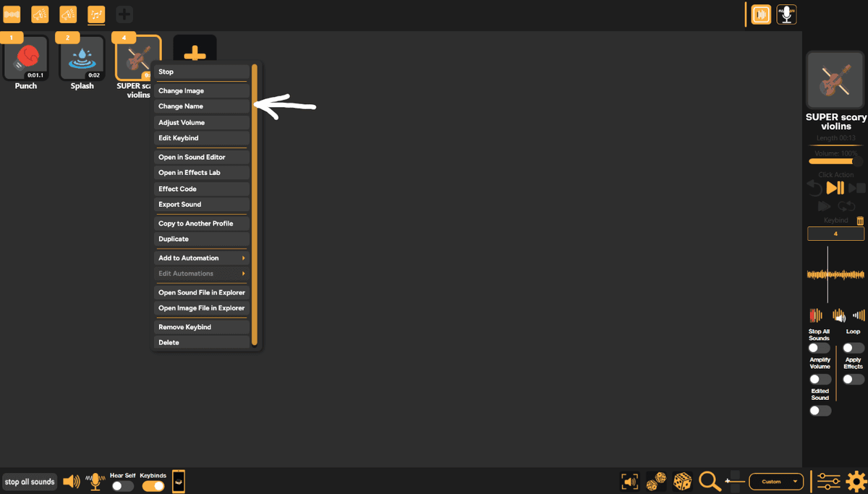This screenshot has width=868, height=494.
Task: Open the second megaphone profile tab
Action: [x=68, y=14]
